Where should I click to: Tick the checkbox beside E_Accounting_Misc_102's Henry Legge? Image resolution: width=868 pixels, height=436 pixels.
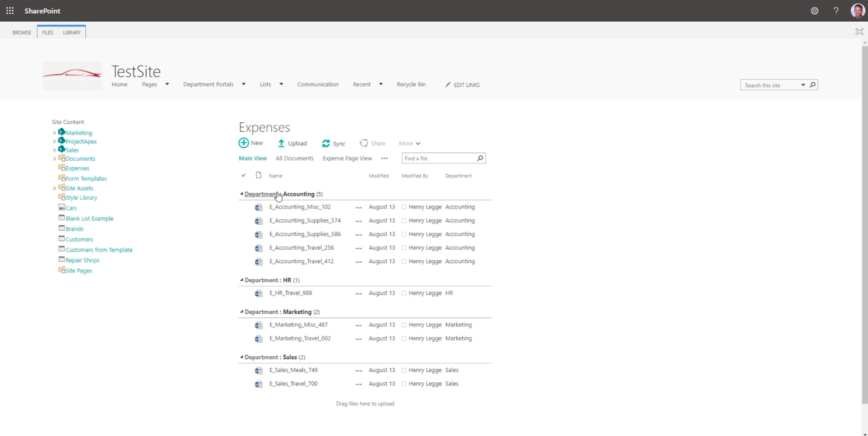pyautogui.click(x=404, y=207)
